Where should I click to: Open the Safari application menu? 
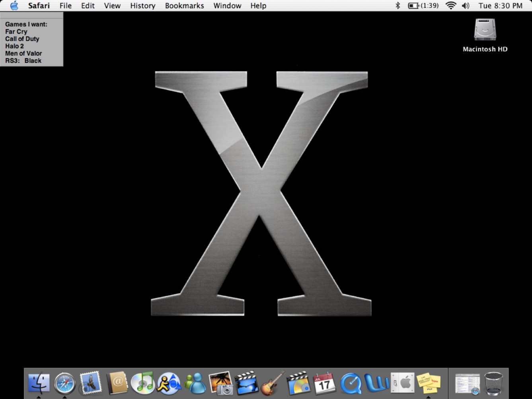pyautogui.click(x=39, y=6)
